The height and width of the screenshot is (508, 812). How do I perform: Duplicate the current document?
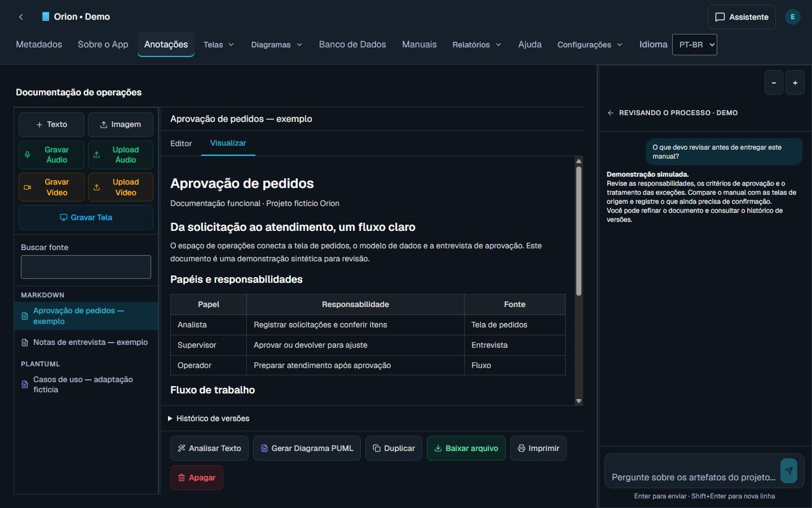tap(394, 448)
